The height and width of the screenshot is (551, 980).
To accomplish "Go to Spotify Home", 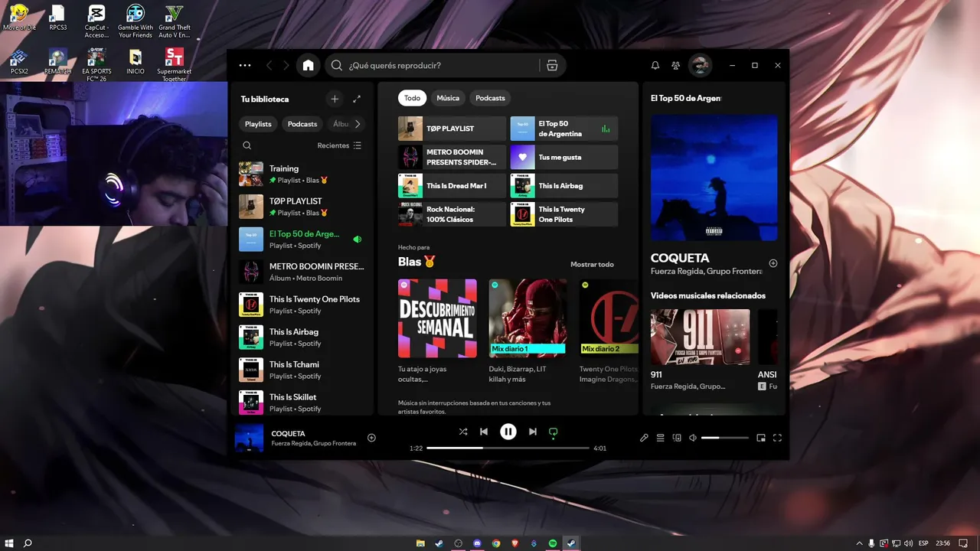I will pyautogui.click(x=308, y=66).
